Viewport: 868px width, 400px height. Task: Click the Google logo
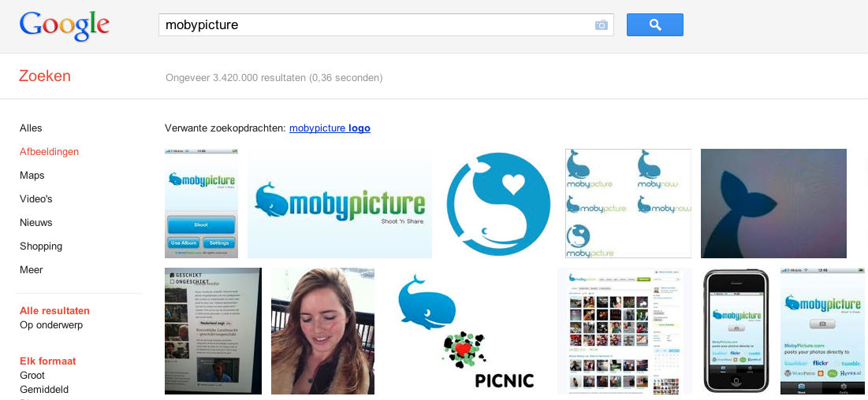64,26
